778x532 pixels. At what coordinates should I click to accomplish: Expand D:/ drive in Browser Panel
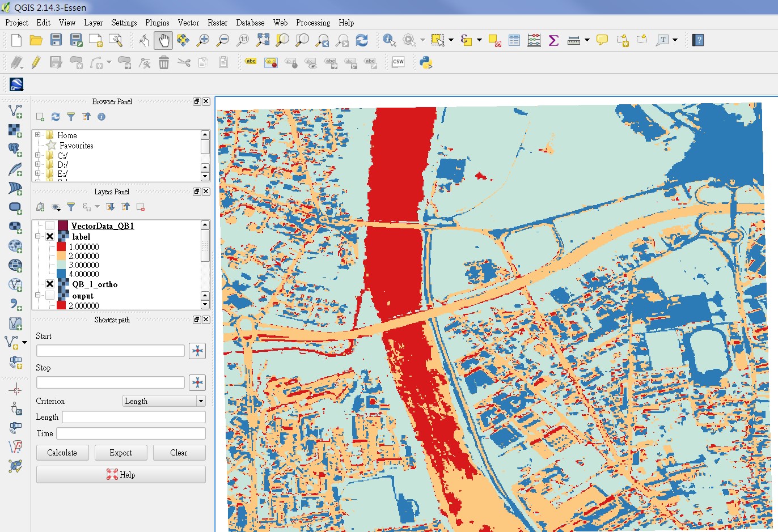coord(38,164)
